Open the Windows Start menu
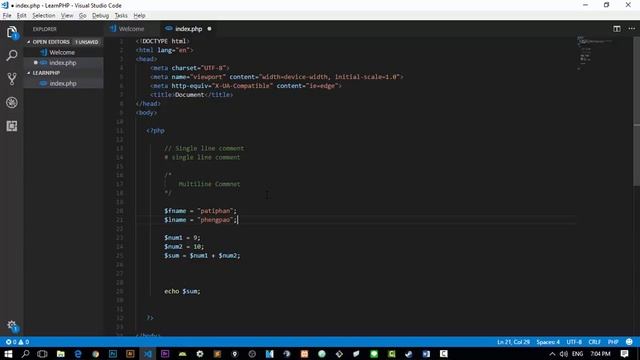 pos(8,354)
